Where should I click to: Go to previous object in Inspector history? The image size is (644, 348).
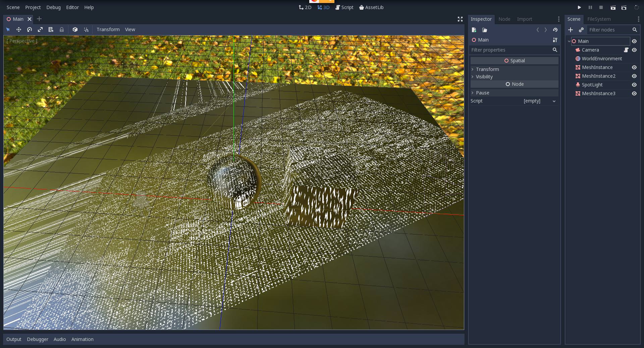point(538,30)
